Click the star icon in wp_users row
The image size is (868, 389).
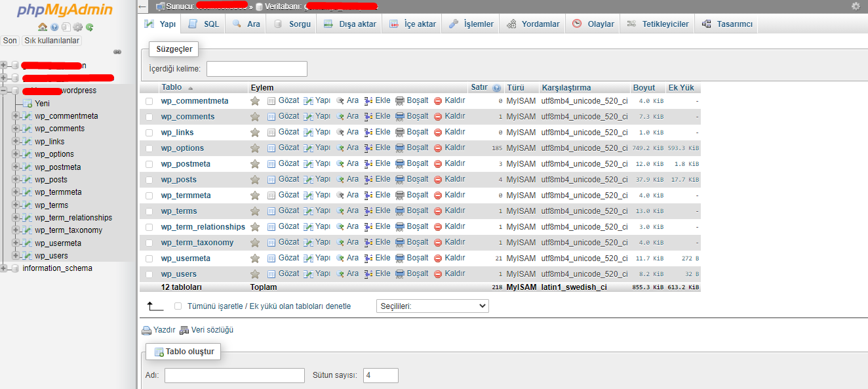tap(255, 274)
